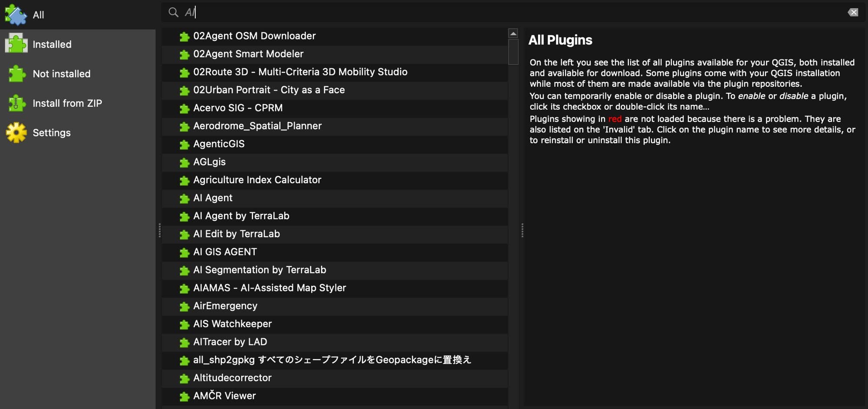The height and width of the screenshot is (409, 868).
Task: Click the icon beside 02Agent Smart Modeler
Action: (x=184, y=55)
